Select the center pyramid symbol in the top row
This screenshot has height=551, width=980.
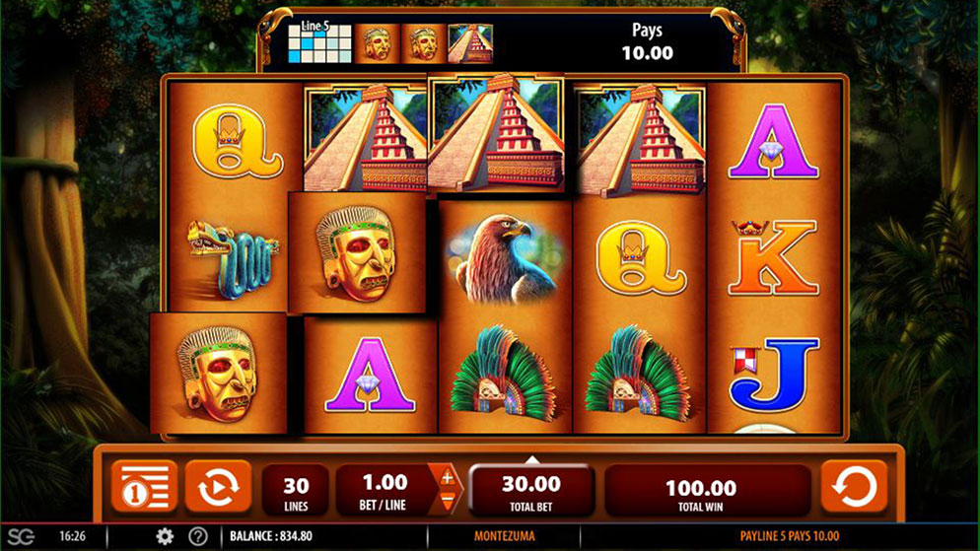[496, 132]
